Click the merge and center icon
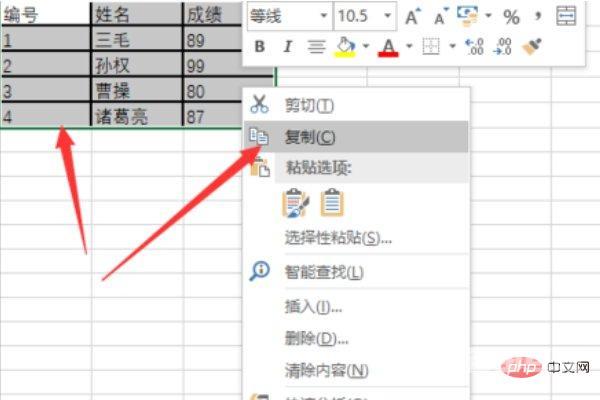Image resolution: width=600 pixels, height=400 pixels. pyautogui.click(x=566, y=17)
